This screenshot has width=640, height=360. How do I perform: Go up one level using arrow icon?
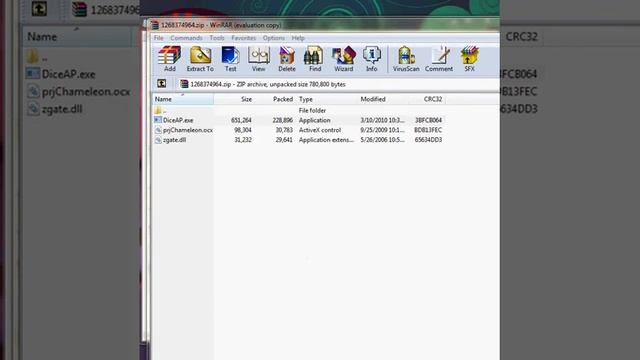(x=162, y=84)
